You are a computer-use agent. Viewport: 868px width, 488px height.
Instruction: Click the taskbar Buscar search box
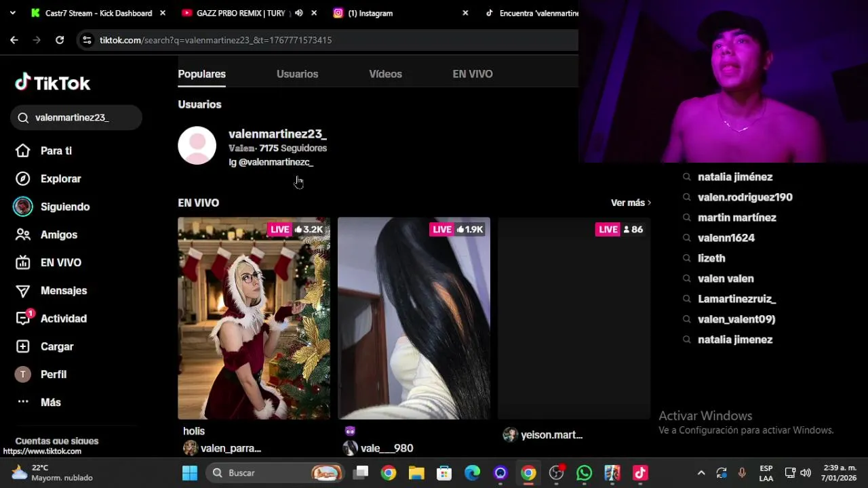click(275, 472)
